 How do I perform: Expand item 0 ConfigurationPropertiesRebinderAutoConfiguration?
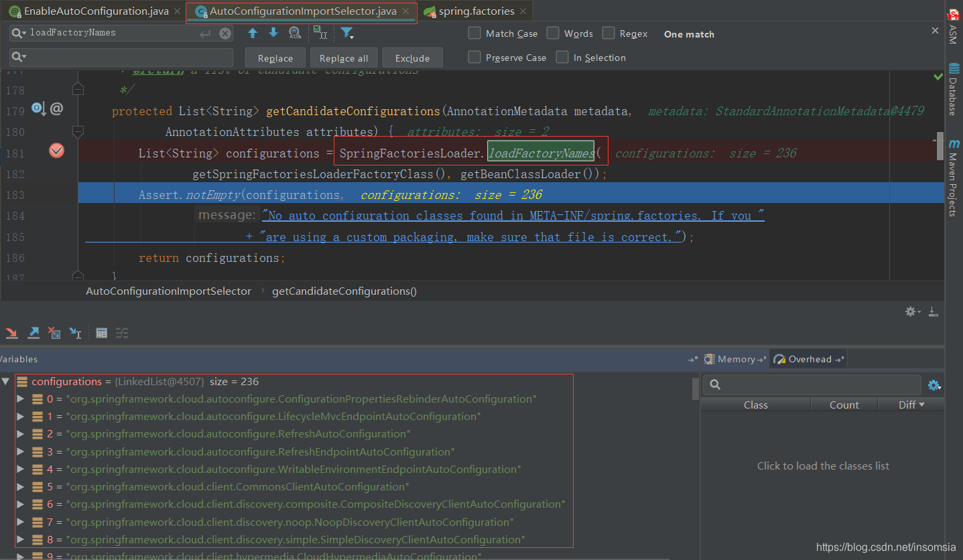click(20, 399)
